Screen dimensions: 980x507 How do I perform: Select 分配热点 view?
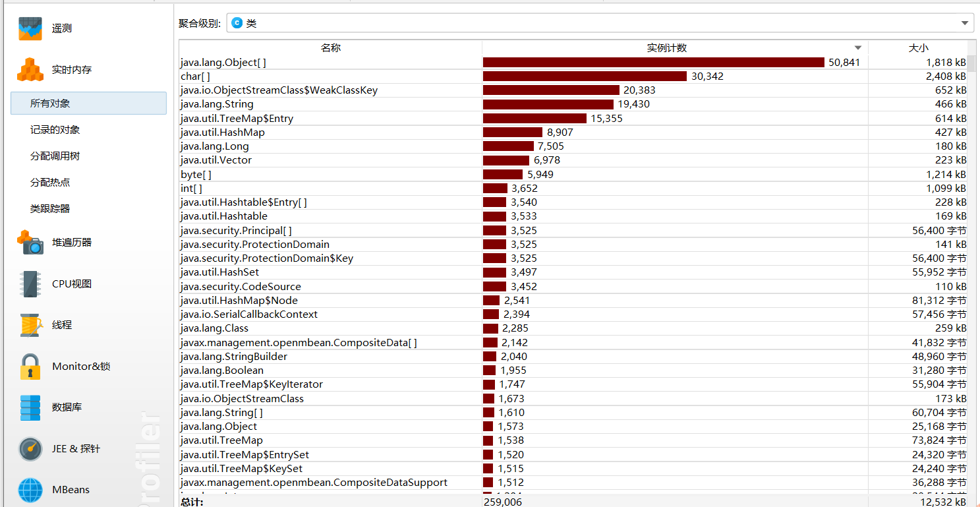50,182
